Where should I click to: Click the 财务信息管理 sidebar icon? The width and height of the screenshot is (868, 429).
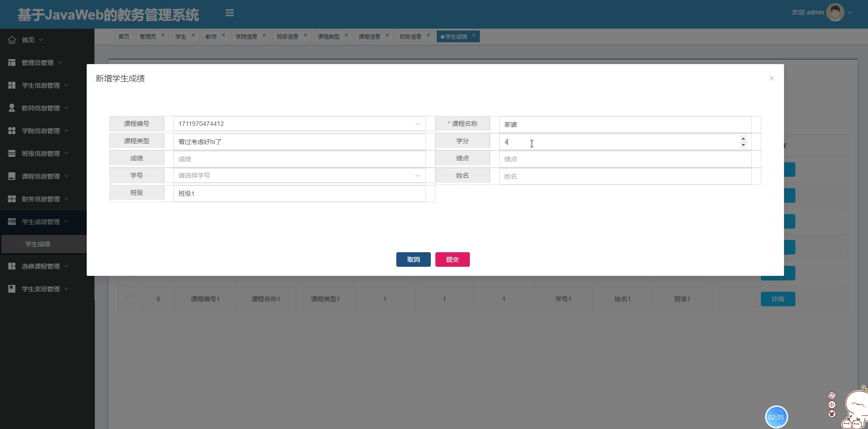12,199
